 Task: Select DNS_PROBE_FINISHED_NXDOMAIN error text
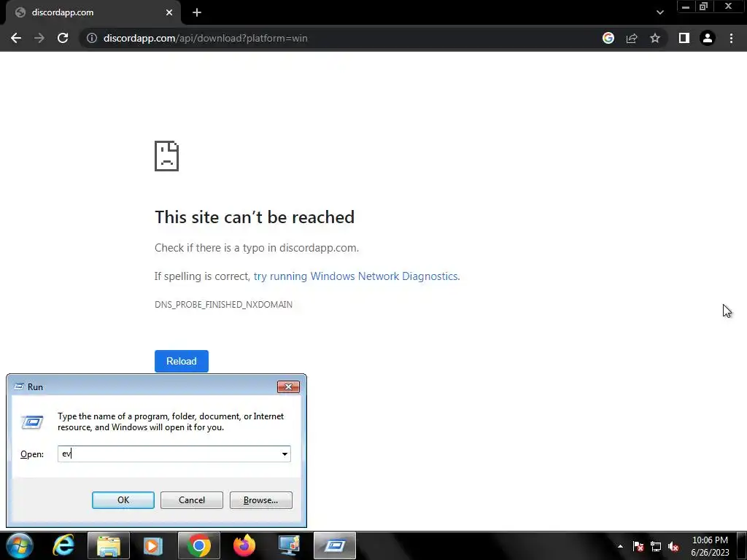click(223, 304)
